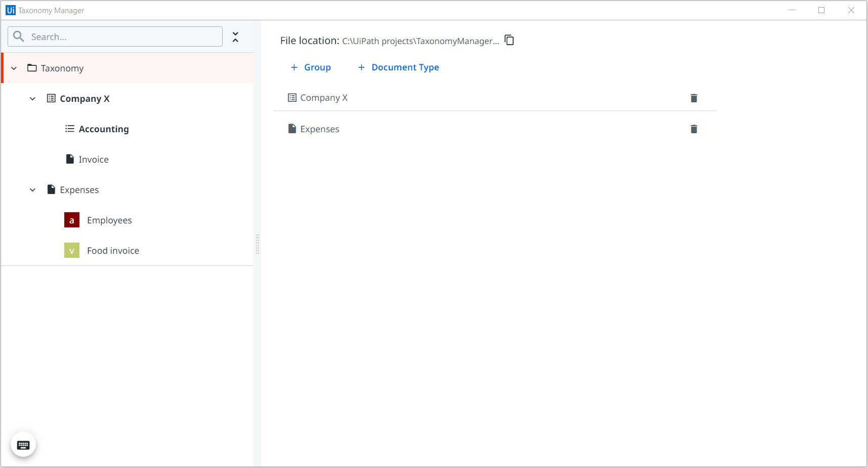The height and width of the screenshot is (468, 868).
Task: Click the file location path text
Action: tap(421, 41)
